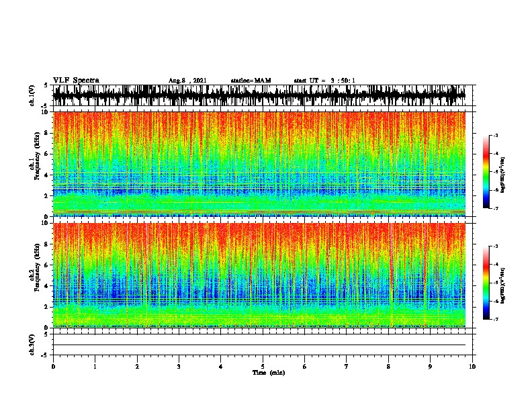The width and height of the screenshot is (532, 411).
Task: Click the "-3" label on ch.1 color bar
Action: pos(495,135)
